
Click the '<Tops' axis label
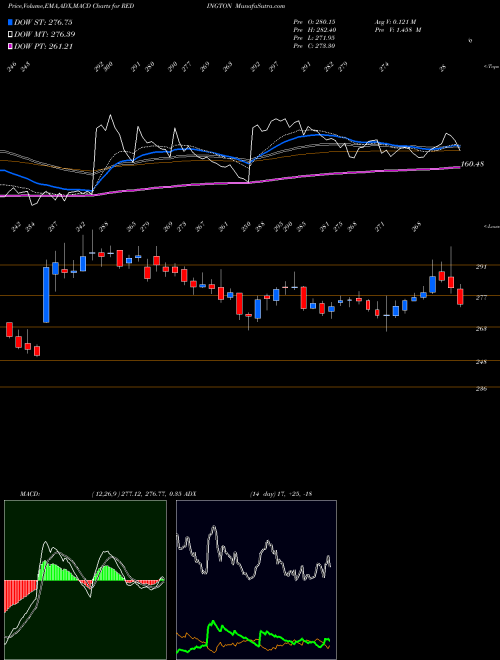[491, 67]
